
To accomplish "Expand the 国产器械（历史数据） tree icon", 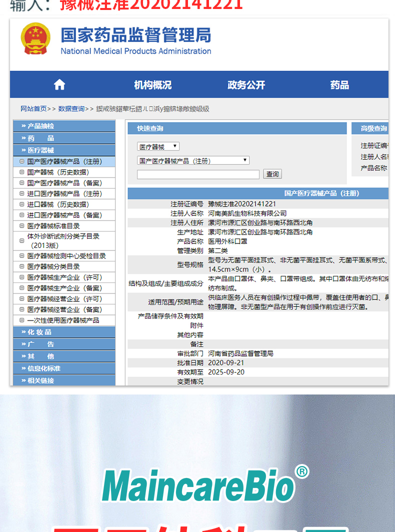I will (21, 172).
